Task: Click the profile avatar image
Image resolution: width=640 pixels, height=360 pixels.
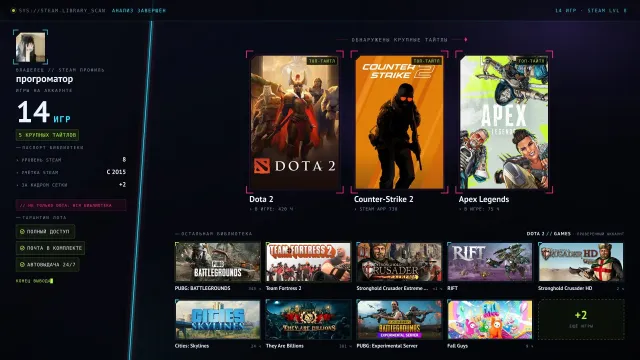Action: pos(31,47)
